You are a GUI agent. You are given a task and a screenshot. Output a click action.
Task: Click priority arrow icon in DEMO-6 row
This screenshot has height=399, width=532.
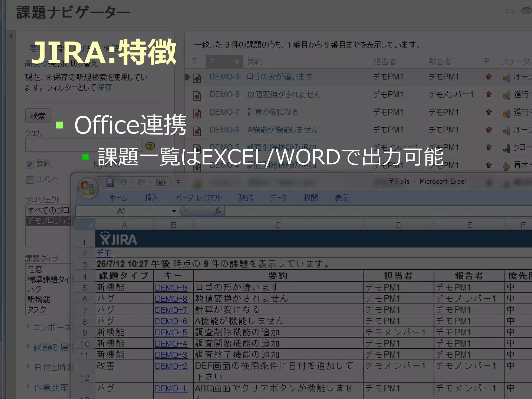489,130
